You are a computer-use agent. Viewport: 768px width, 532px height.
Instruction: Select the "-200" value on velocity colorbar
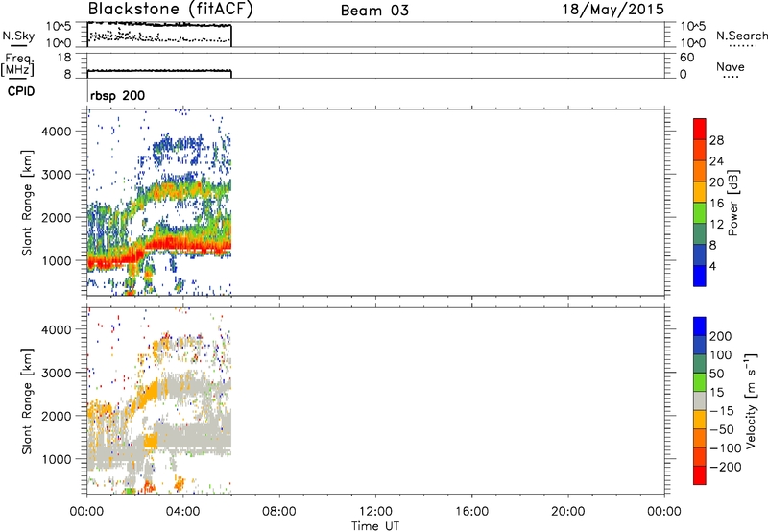(x=726, y=467)
